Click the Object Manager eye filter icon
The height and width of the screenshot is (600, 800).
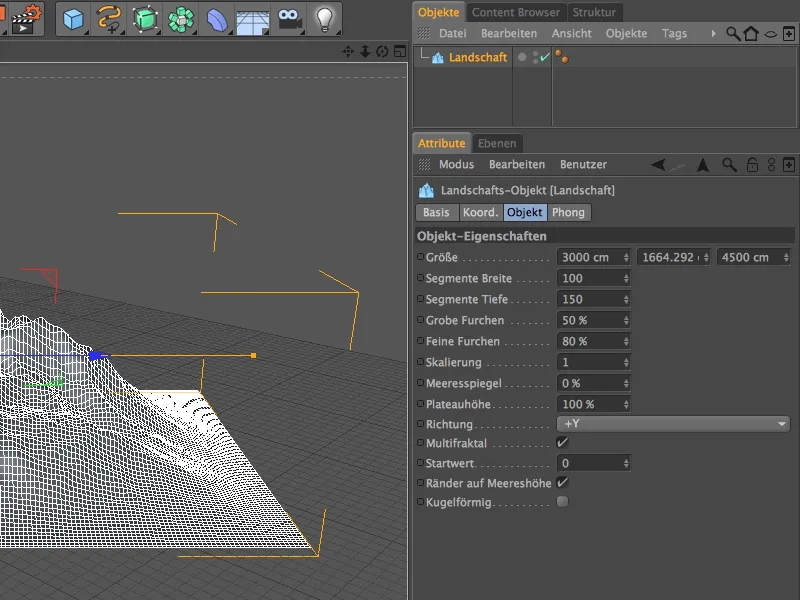click(770, 34)
